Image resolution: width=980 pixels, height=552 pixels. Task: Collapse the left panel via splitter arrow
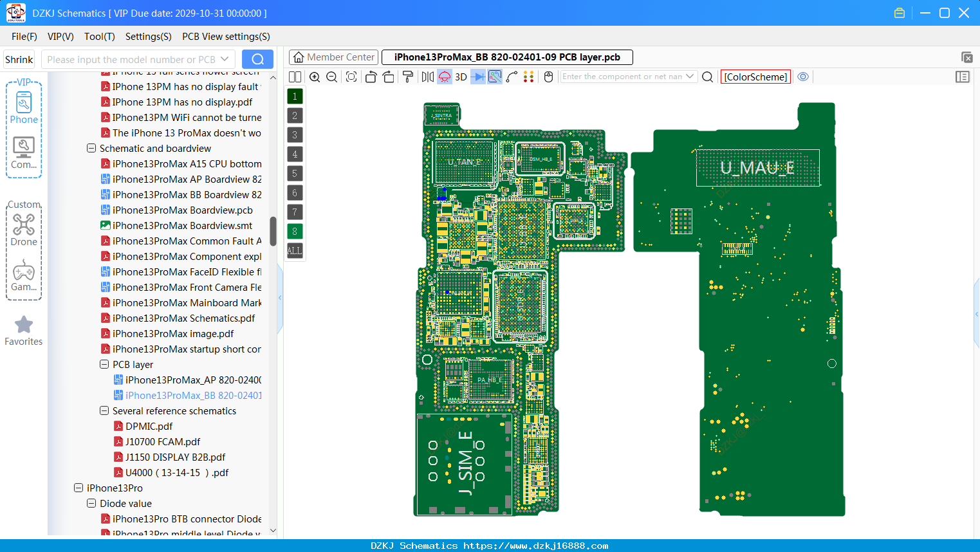point(280,297)
